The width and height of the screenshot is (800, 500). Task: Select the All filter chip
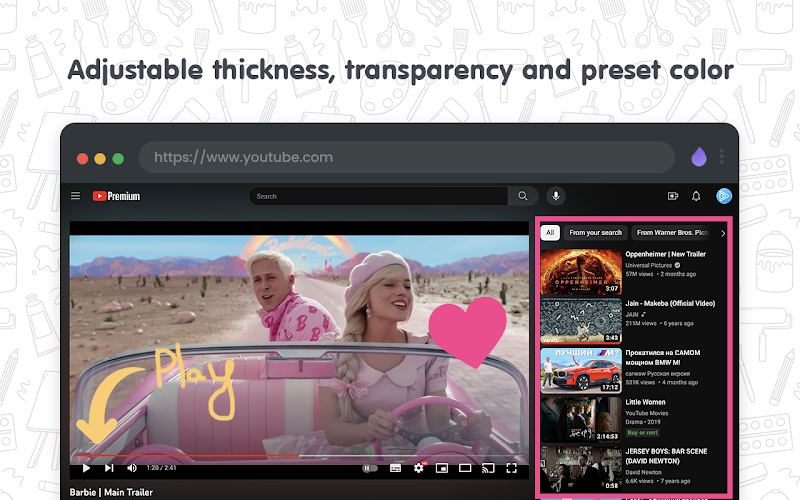550,233
